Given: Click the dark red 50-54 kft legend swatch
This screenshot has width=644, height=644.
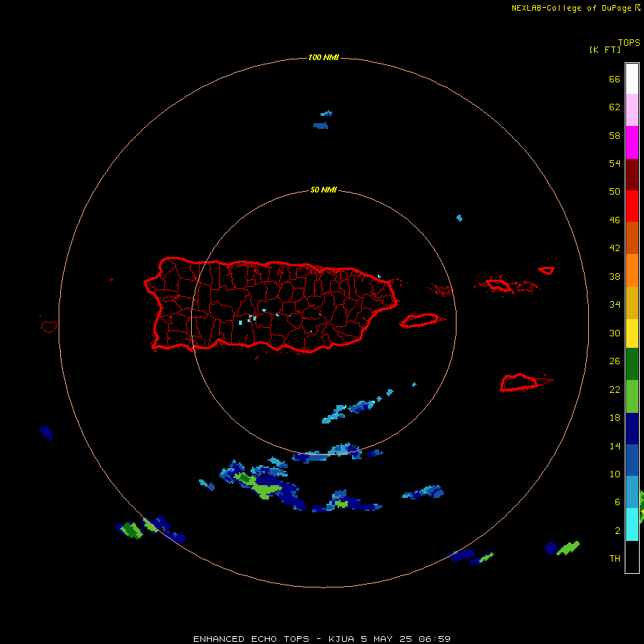Looking at the screenshot, I should (x=632, y=174).
